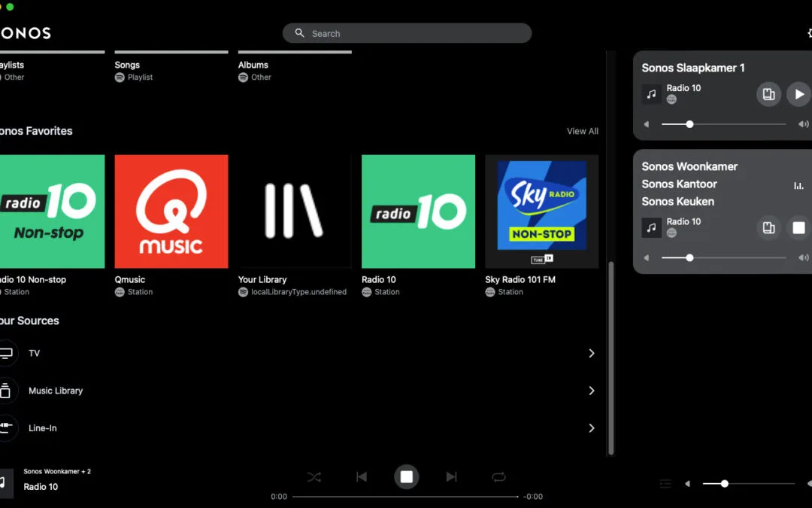
Task: Select the "Sonos Kantoor" room name
Action: (x=680, y=184)
